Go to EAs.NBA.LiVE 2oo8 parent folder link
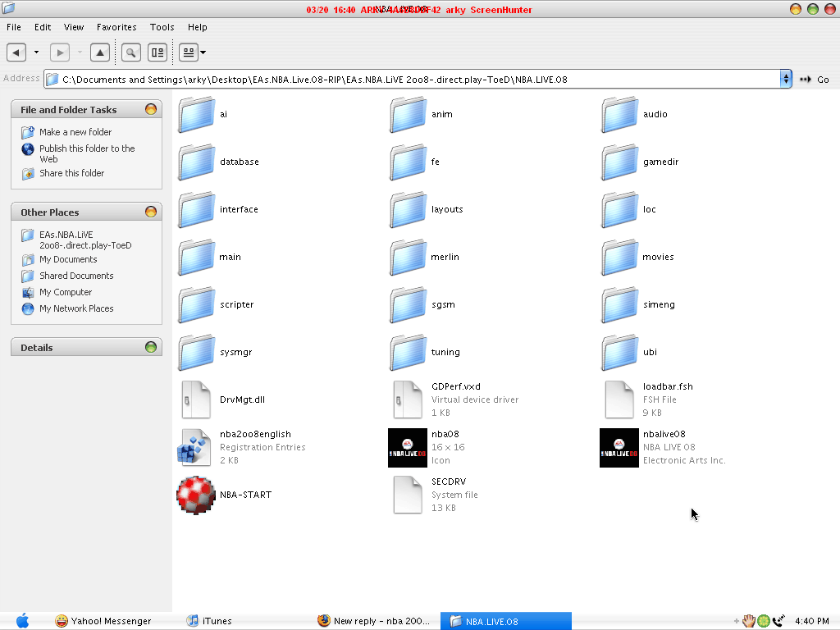The height and width of the screenshot is (630, 840). click(x=85, y=240)
